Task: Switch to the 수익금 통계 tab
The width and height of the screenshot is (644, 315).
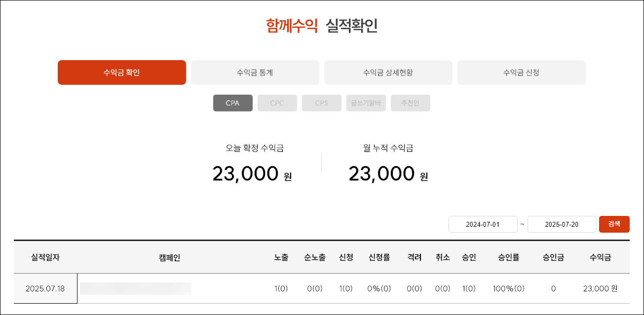Action: [255, 72]
